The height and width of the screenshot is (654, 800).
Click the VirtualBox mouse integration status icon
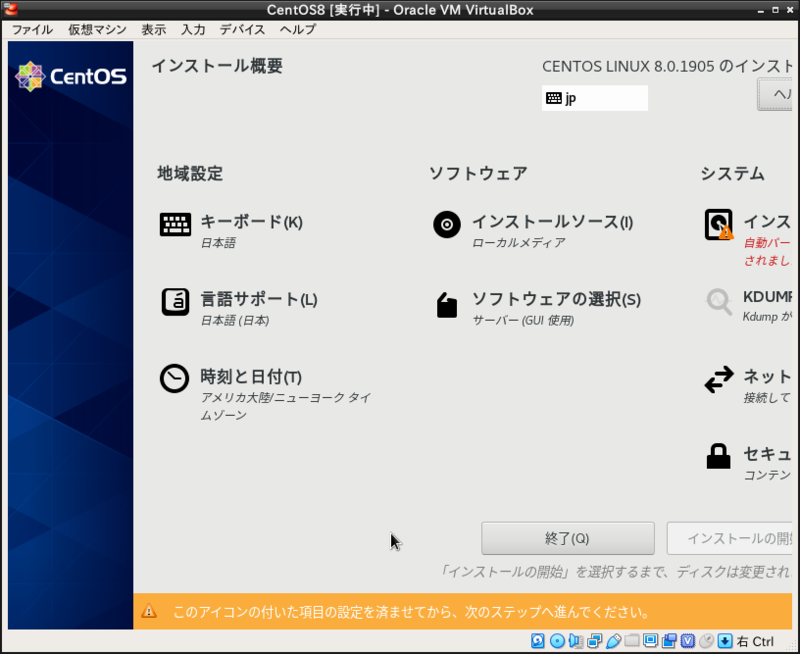click(x=707, y=641)
